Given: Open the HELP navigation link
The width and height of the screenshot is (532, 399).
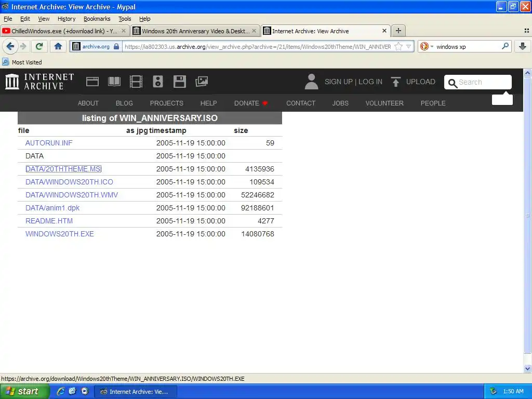Looking at the screenshot, I should pyautogui.click(x=209, y=103).
